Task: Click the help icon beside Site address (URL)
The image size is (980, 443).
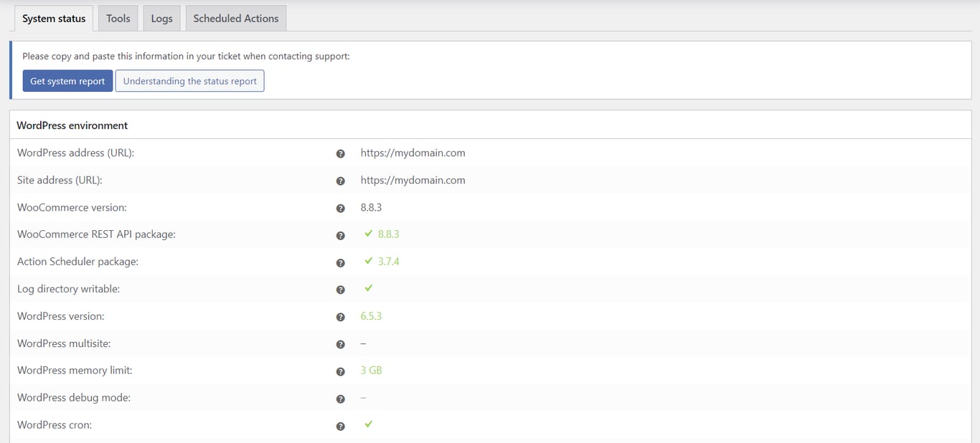Action: coord(340,181)
